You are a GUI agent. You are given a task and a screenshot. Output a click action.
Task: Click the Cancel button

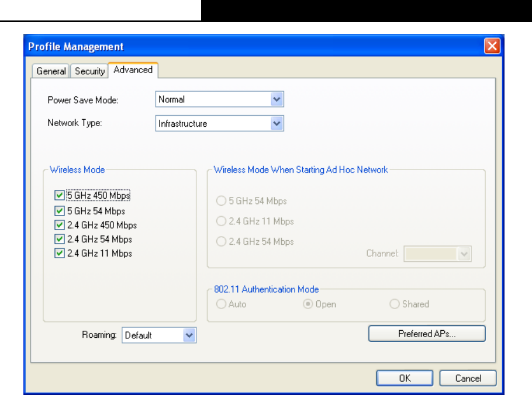468,378
